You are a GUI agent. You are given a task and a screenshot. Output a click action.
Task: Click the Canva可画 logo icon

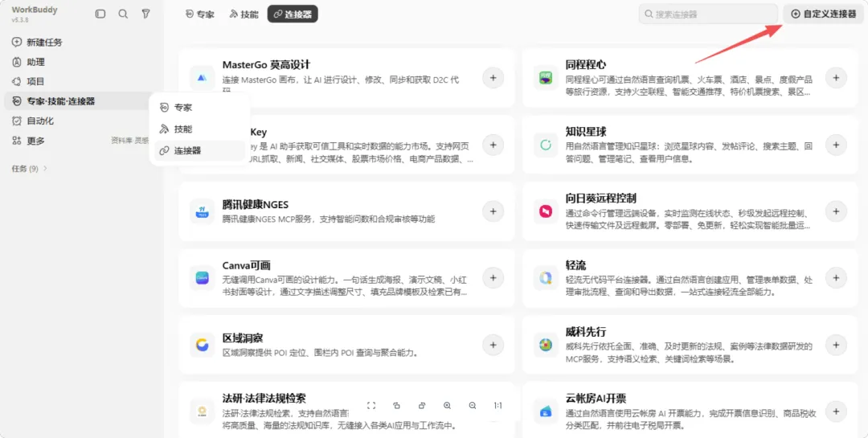202,278
